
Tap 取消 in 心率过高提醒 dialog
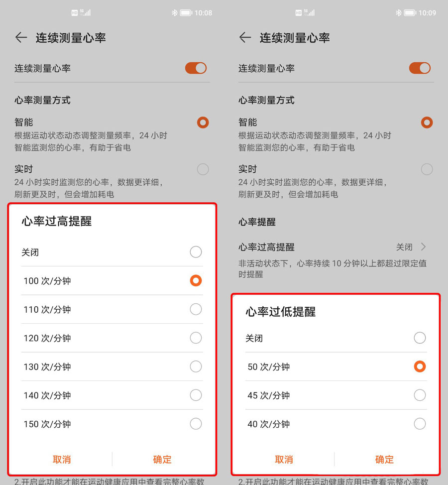point(62,459)
